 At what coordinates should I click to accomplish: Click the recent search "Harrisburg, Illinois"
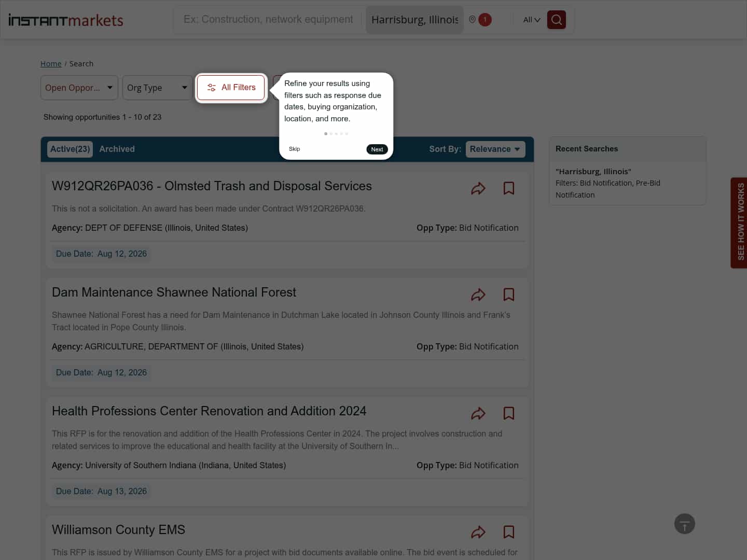point(593,172)
